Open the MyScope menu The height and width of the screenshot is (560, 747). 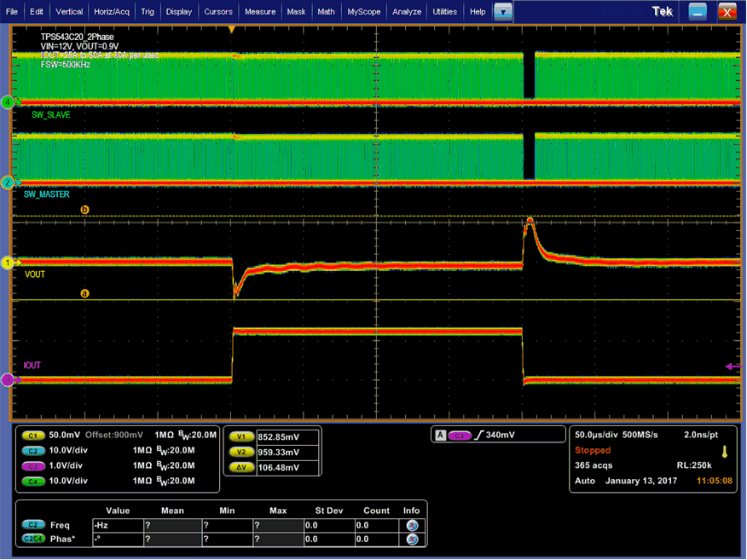click(363, 11)
